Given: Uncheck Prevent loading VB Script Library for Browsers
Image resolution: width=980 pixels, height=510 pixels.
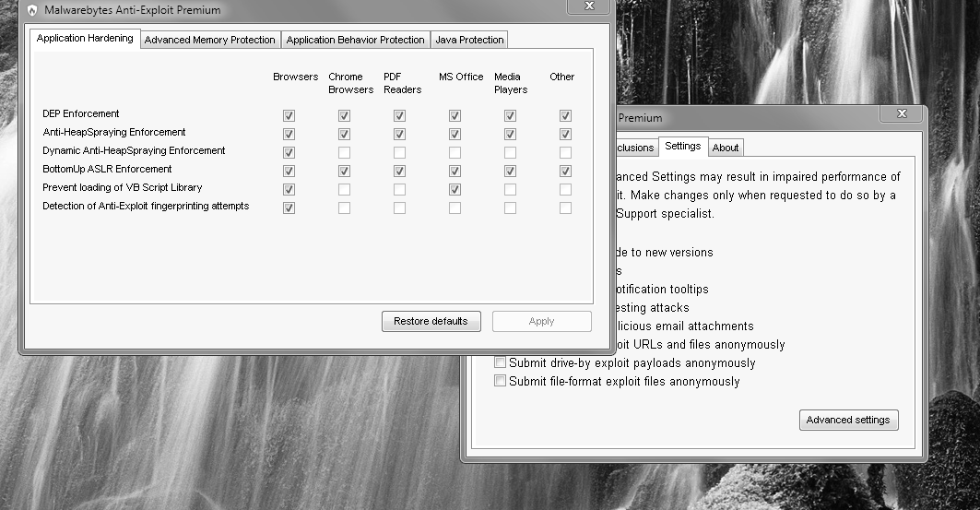Looking at the screenshot, I should [289, 189].
